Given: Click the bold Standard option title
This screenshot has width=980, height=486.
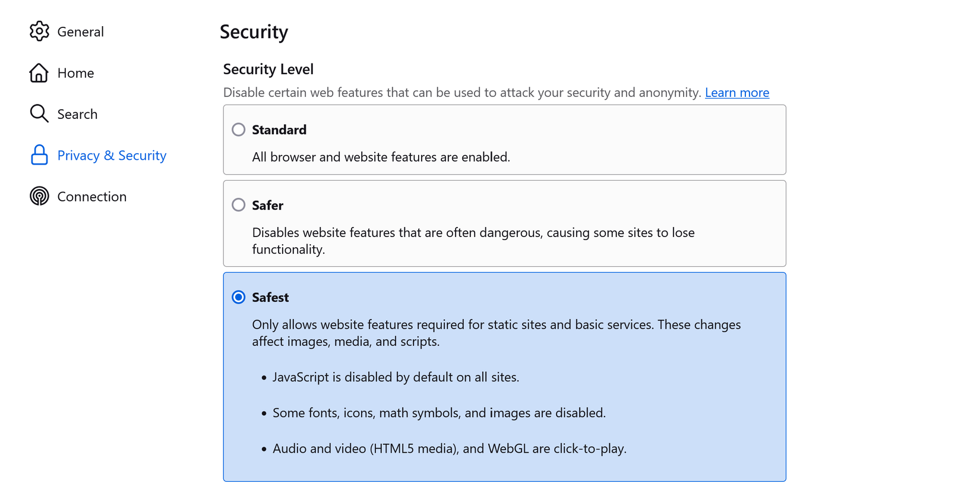Looking at the screenshot, I should [279, 130].
